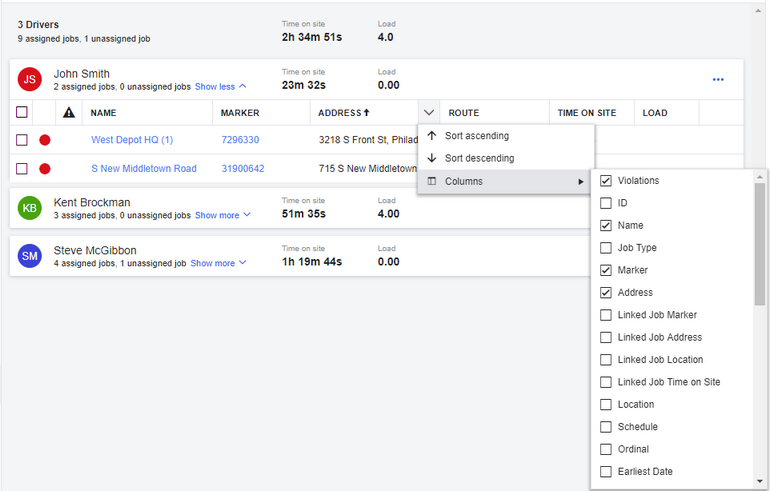The image size is (770, 491).
Task: Click the SM avatar for Steve McGibbon
Action: pyautogui.click(x=29, y=256)
